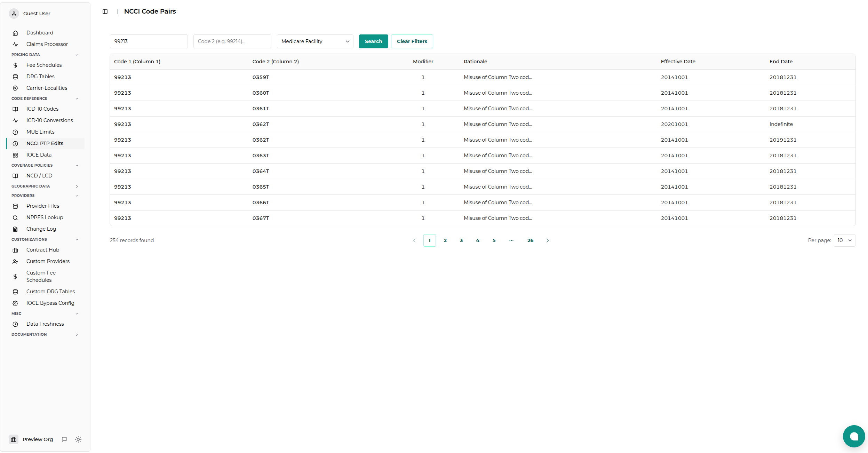
Task: Click the Change Log document icon
Action: tap(15, 229)
